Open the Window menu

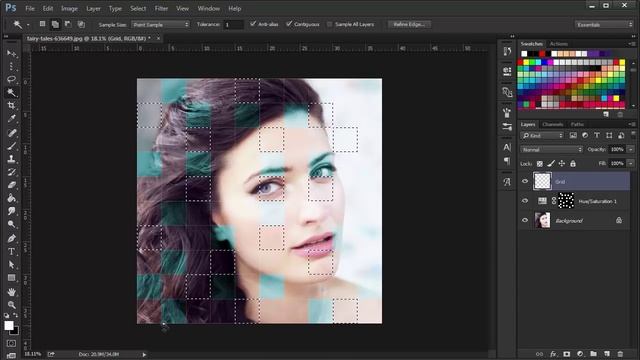tap(209, 8)
